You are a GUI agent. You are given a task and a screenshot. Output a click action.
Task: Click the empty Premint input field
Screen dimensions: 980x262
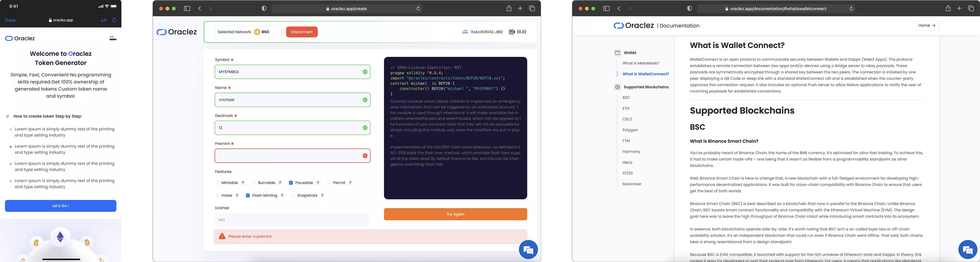pos(292,156)
